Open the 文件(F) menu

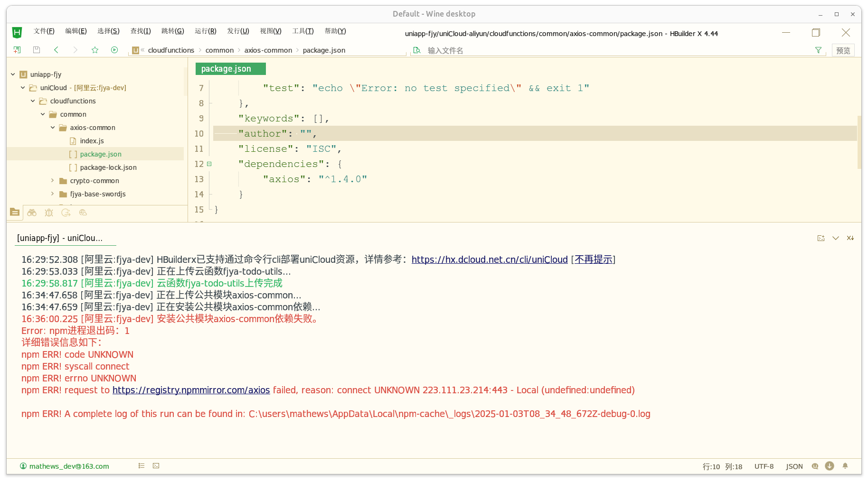point(44,31)
